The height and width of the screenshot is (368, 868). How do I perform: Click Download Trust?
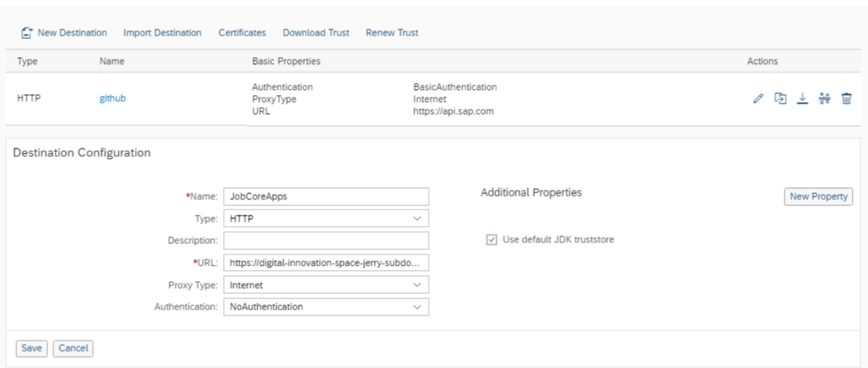pos(316,33)
